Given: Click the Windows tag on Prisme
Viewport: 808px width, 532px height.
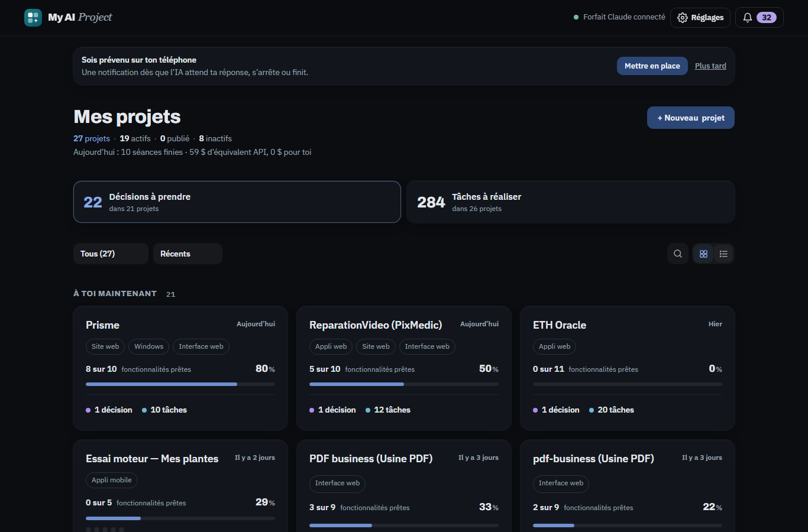Looking at the screenshot, I should click(x=148, y=346).
